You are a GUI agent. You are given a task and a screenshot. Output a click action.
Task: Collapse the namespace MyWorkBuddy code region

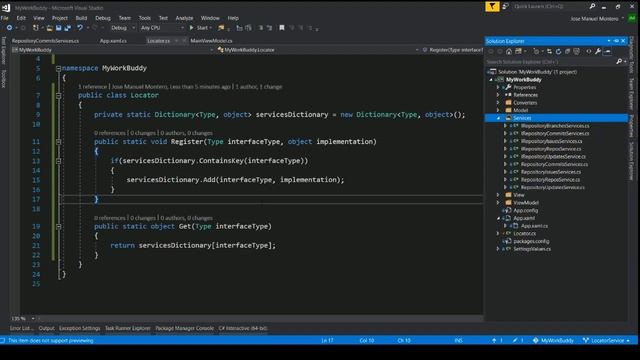pos(58,68)
